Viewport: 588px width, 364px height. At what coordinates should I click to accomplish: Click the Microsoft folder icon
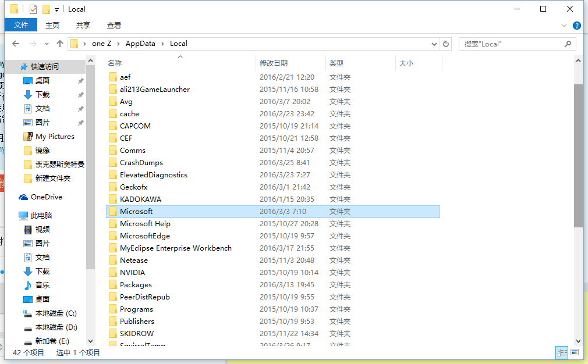pos(113,211)
